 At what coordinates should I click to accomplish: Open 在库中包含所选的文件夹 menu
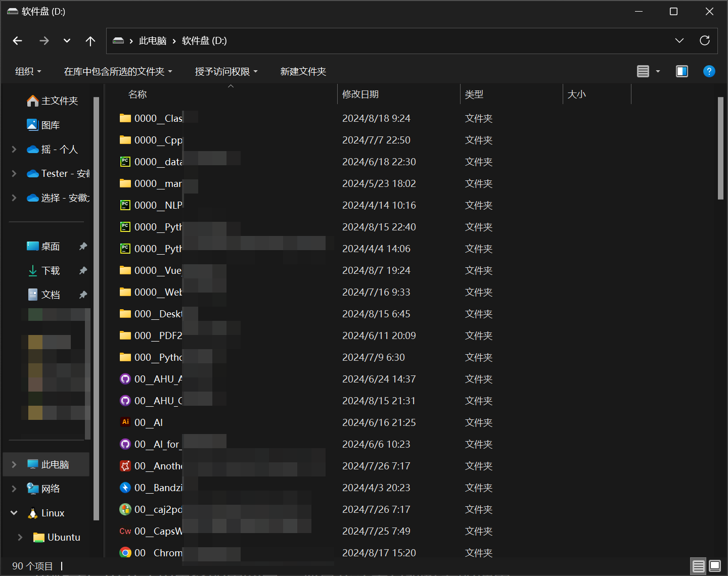tap(118, 72)
